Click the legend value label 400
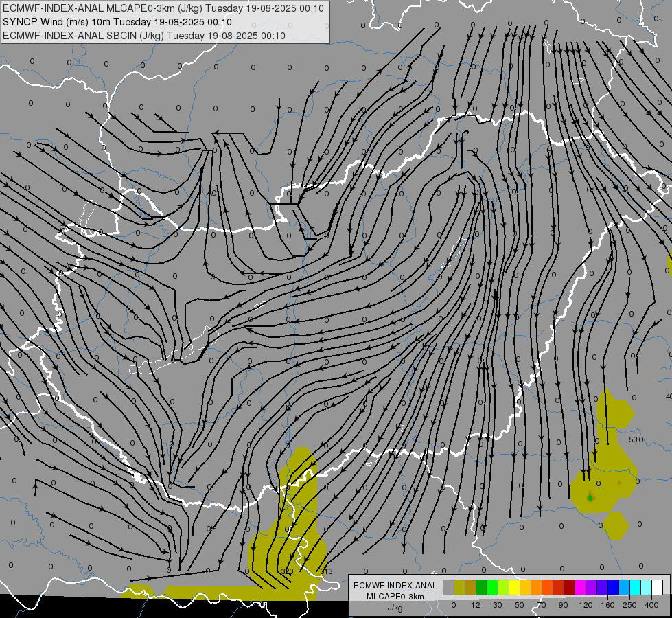Viewport: 672px width, 618px height. pyautogui.click(x=651, y=605)
